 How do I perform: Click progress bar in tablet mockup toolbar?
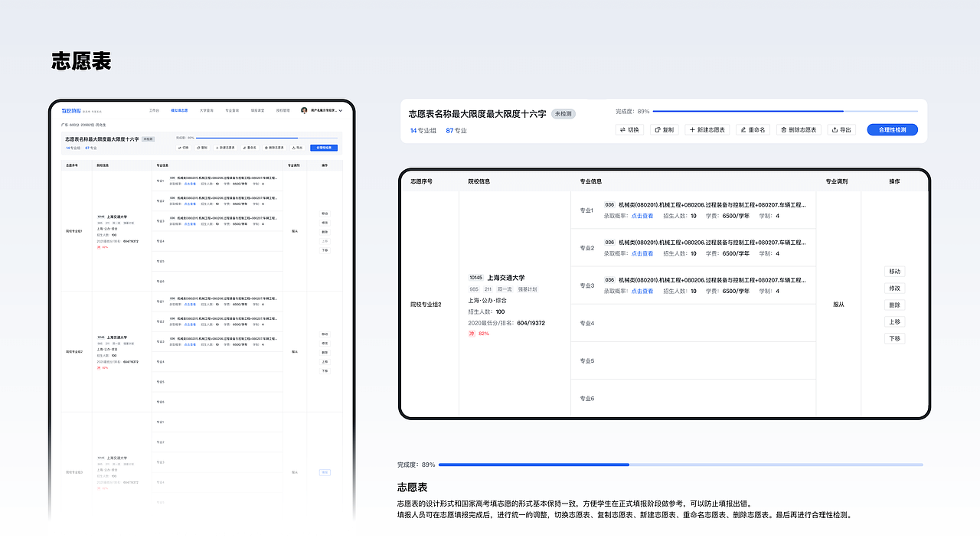266,138
